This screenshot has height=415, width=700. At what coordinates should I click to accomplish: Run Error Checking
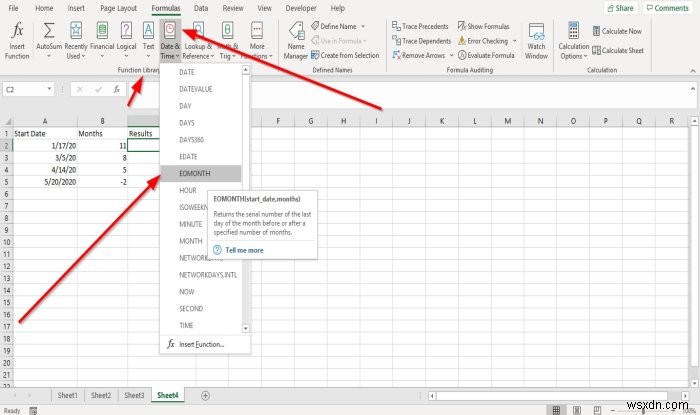click(483, 41)
